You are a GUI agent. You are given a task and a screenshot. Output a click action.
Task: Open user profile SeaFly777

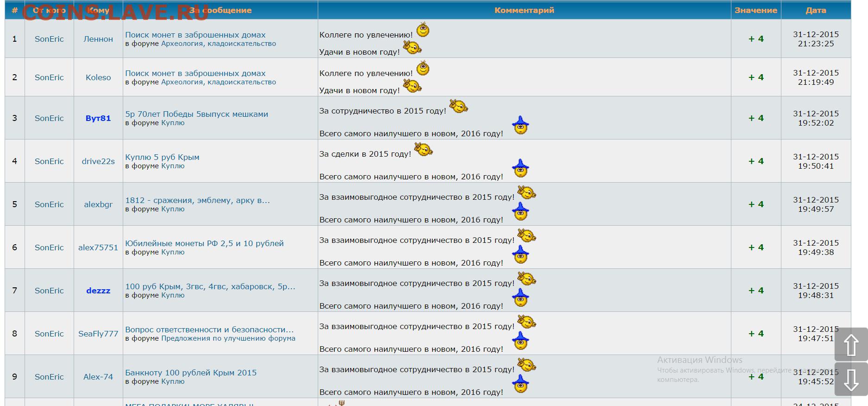(x=98, y=334)
